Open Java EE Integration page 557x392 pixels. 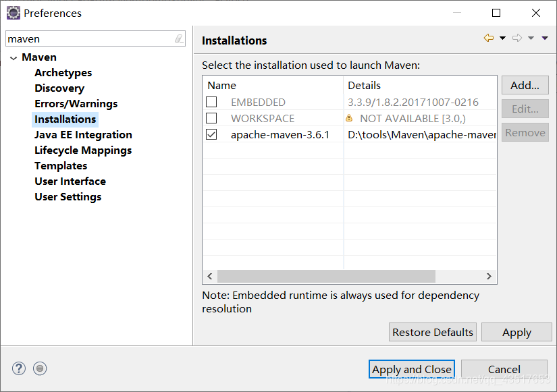tap(83, 135)
